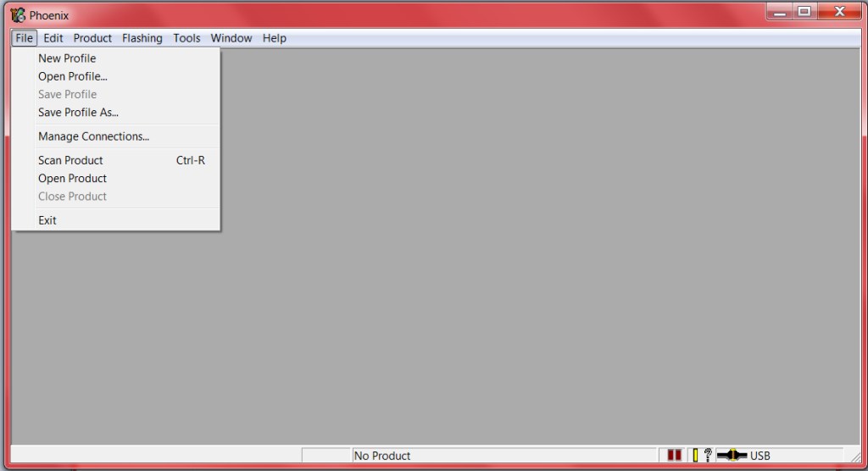Choose Save Profile As... entry

click(x=115, y=113)
